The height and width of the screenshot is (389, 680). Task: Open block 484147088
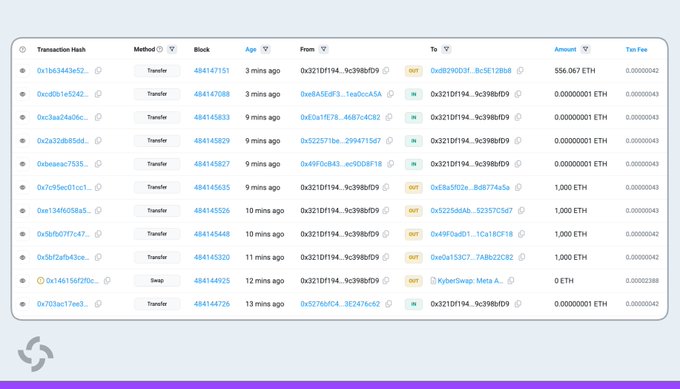click(x=212, y=94)
